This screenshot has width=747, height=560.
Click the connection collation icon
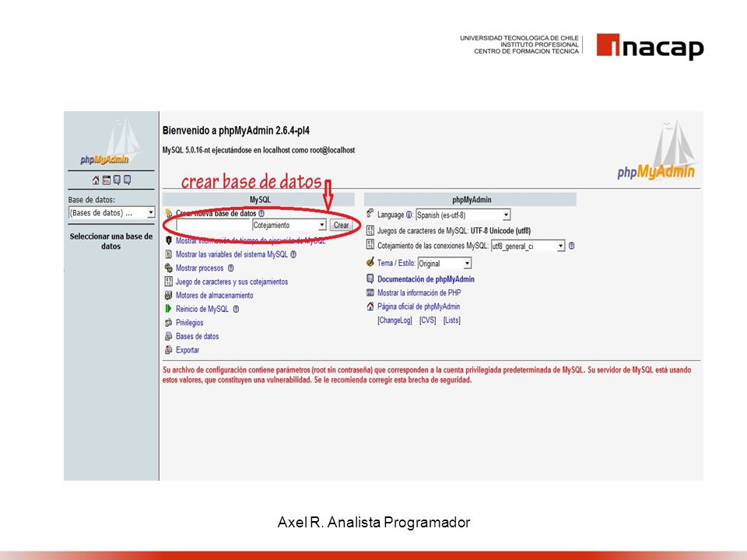pos(370,245)
